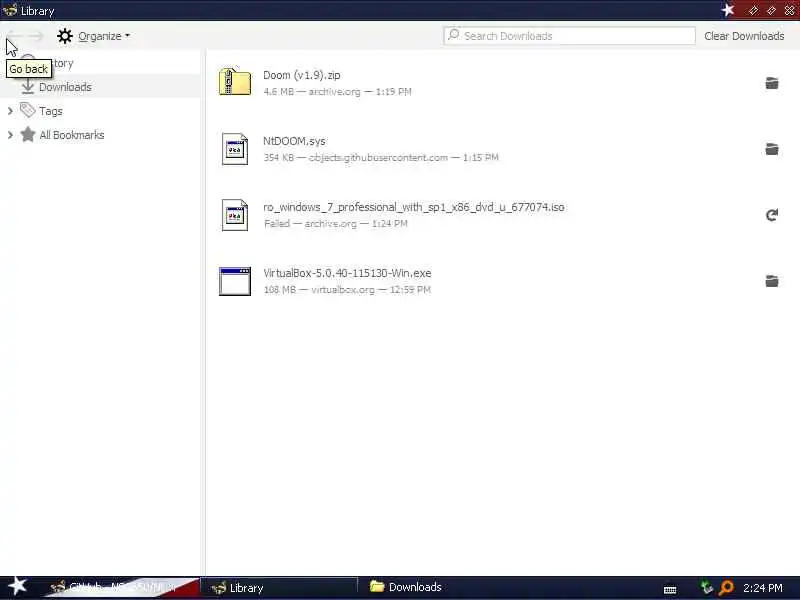The image size is (800, 600).
Task: Click the keyboard icon in the system tray
Action: 670,590
